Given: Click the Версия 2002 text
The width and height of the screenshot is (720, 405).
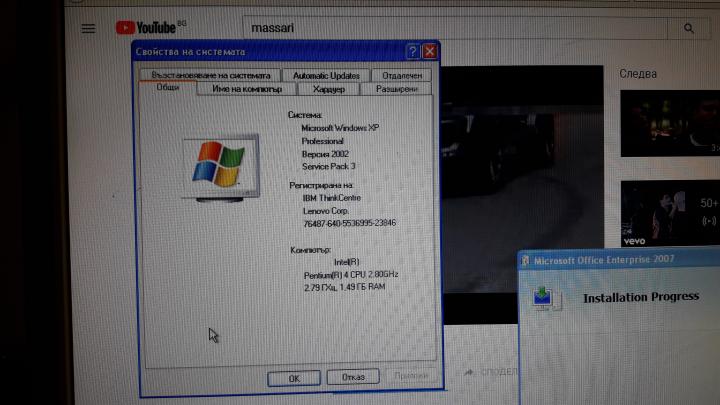Looking at the screenshot, I should 325,154.
